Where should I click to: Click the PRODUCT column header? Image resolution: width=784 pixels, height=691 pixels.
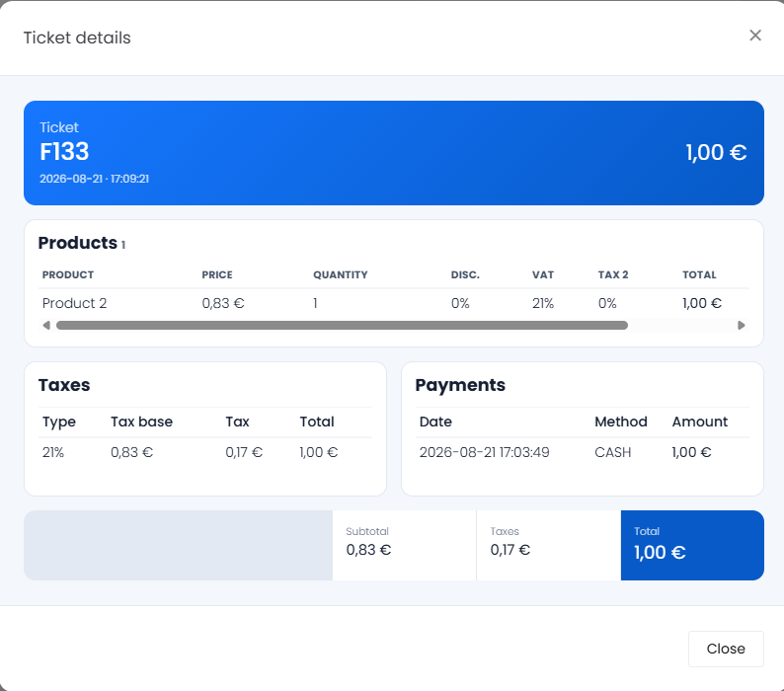pyautogui.click(x=68, y=274)
